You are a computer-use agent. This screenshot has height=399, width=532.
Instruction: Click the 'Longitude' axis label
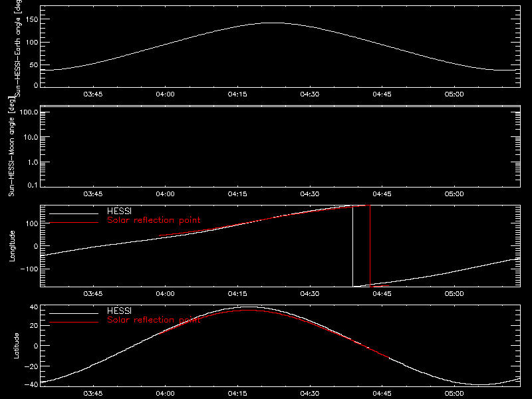pos(12,246)
